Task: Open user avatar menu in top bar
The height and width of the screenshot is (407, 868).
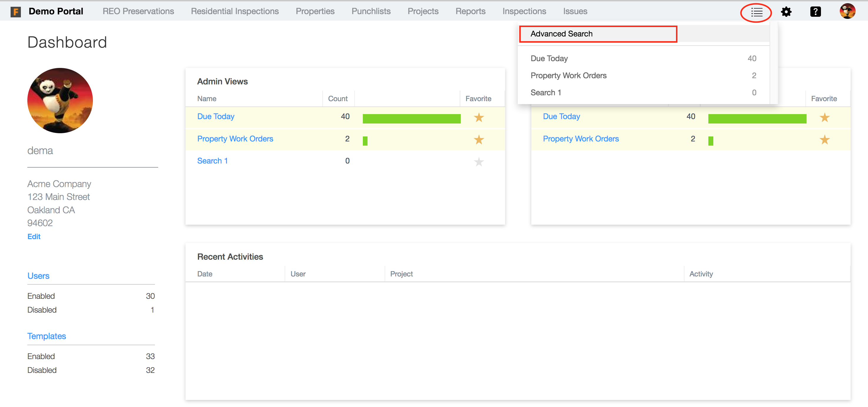Action: [x=847, y=11]
